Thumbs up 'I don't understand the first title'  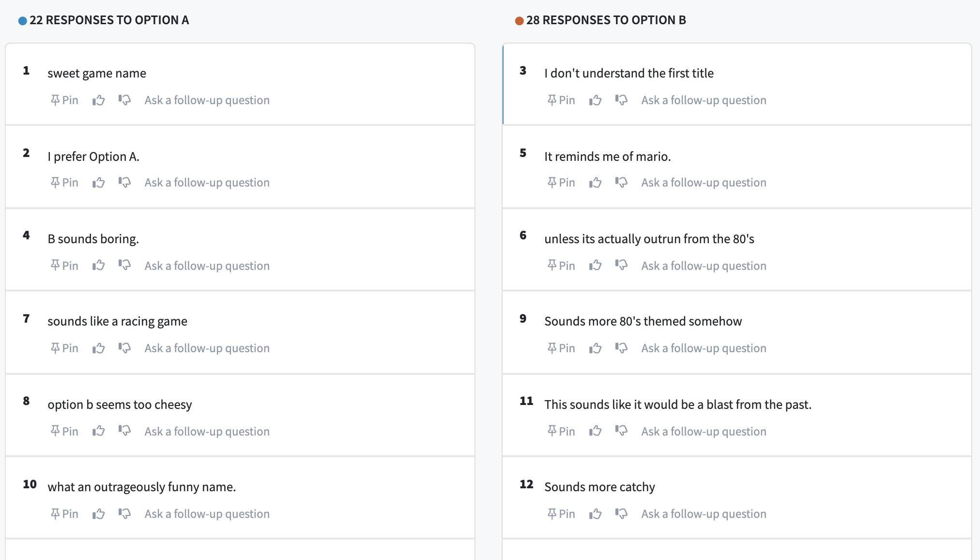click(x=596, y=100)
